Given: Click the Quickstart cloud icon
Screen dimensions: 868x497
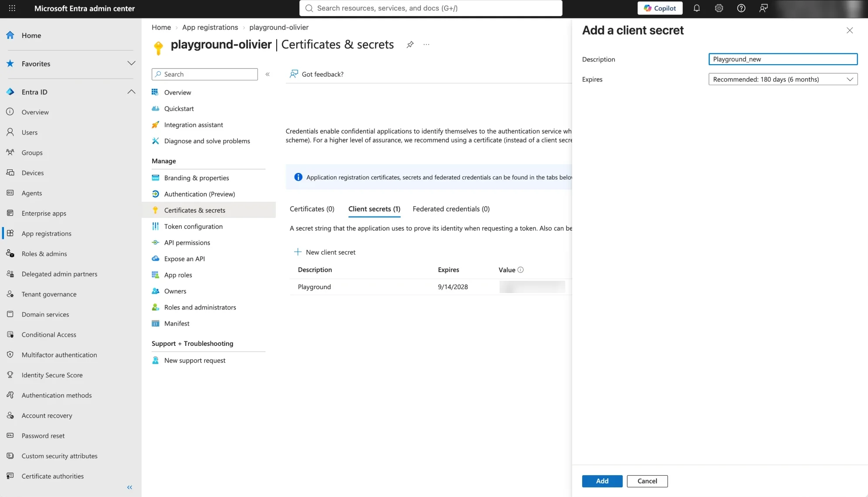Looking at the screenshot, I should tap(155, 109).
